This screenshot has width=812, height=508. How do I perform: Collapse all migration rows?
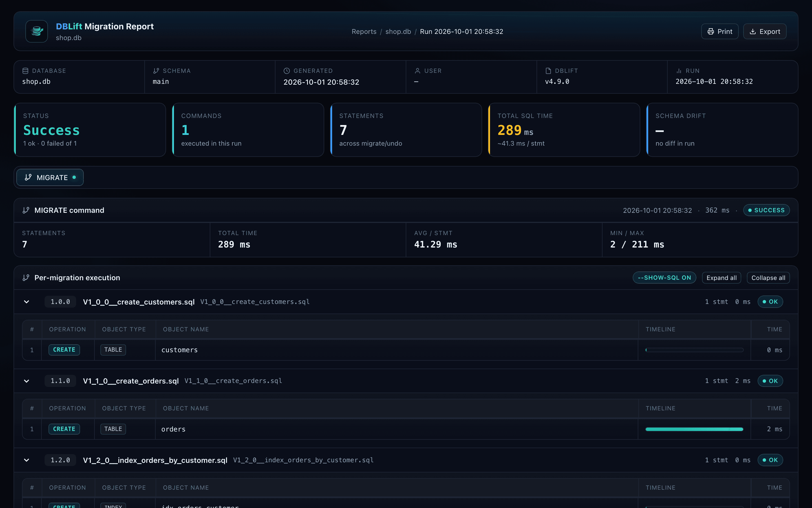768,278
